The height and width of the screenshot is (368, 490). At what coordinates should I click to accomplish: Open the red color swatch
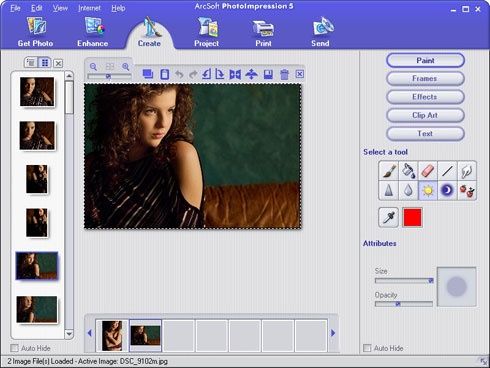pyautogui.click(x=412, y=217)
